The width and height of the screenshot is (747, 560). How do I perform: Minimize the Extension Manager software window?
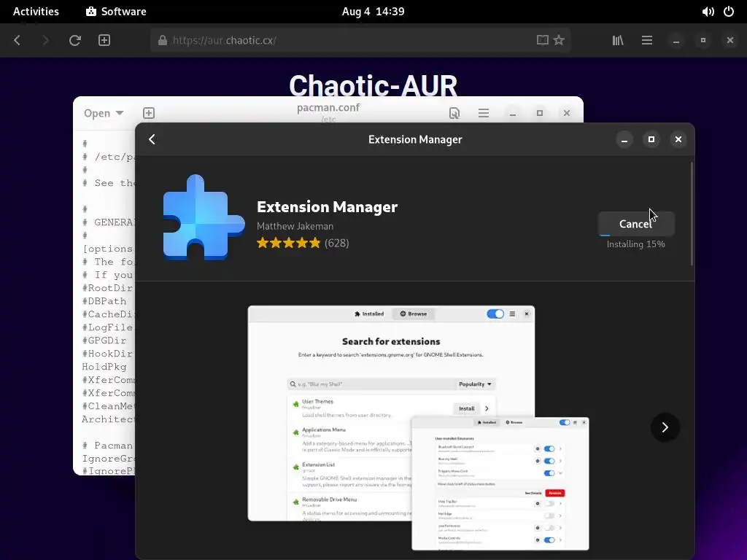[x=624, y=139]
